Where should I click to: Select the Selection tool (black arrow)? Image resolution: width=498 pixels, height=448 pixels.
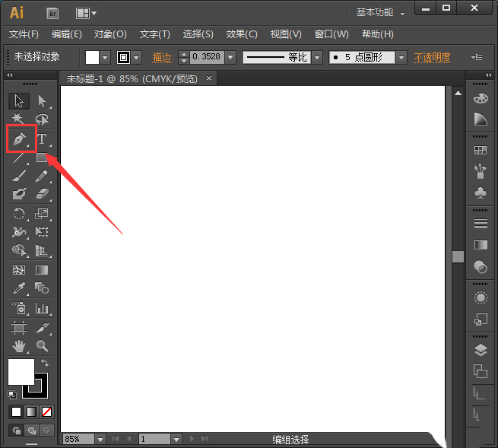pos(19,101)
